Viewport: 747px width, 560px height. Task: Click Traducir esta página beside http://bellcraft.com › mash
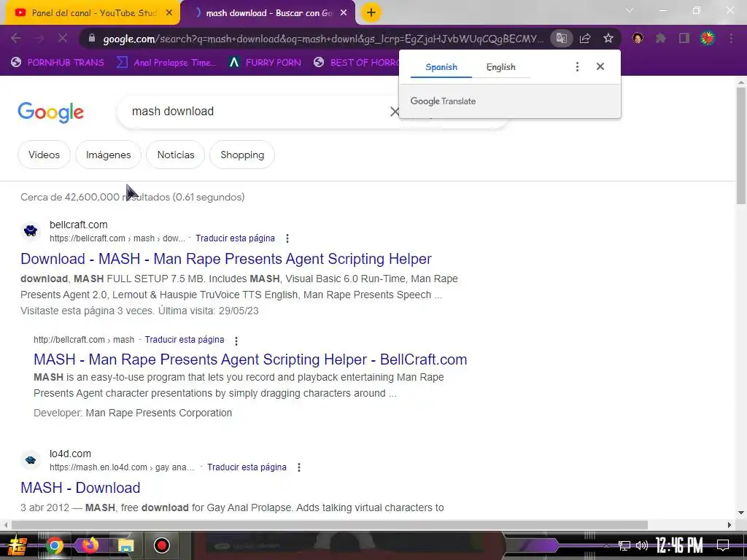(x=185, y=340)
